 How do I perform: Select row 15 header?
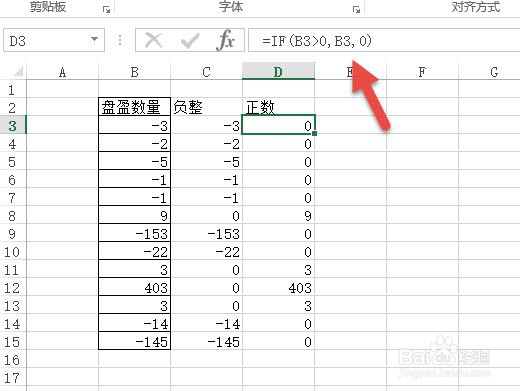point(13,342)
